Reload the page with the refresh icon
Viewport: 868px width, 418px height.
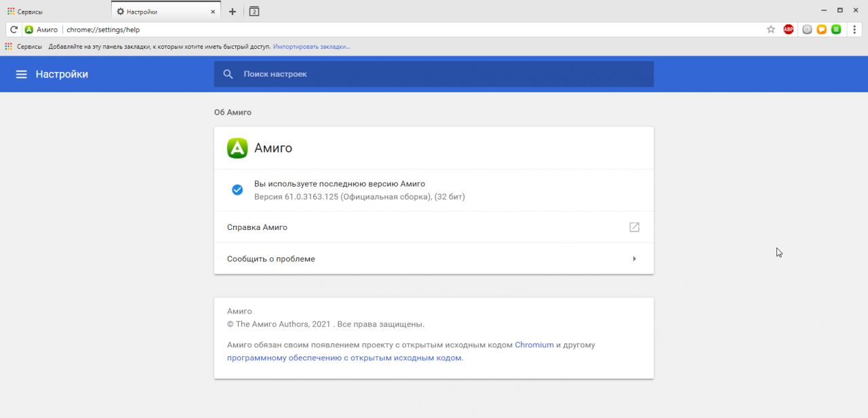14,29
